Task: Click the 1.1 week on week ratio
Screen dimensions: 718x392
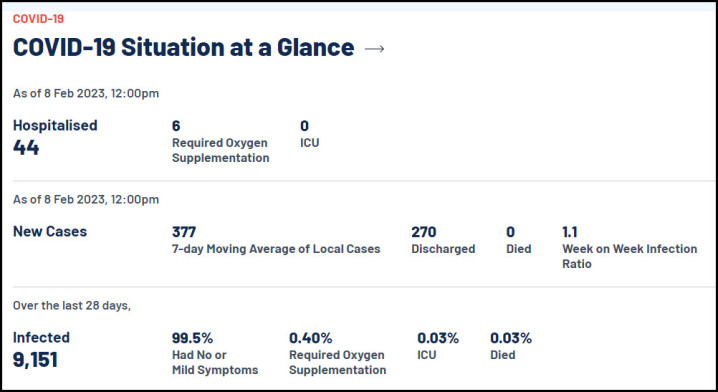Action: coord(570,232)
